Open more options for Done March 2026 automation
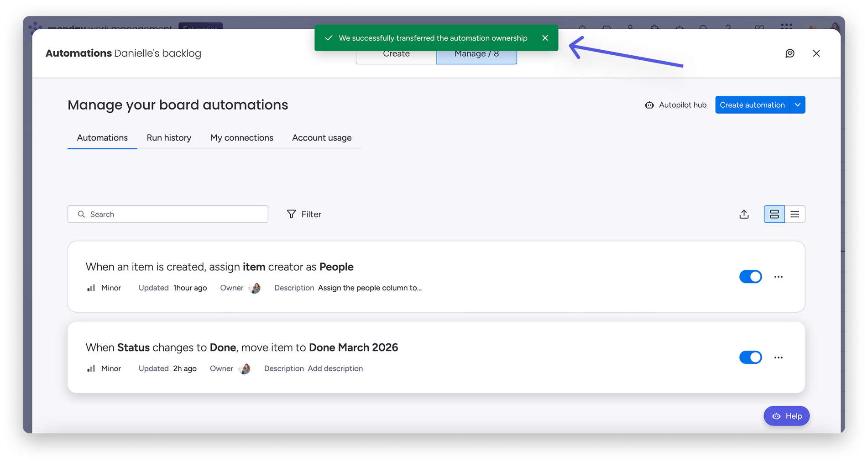Viewport: 868px width, 463px height. click(778, 358)
